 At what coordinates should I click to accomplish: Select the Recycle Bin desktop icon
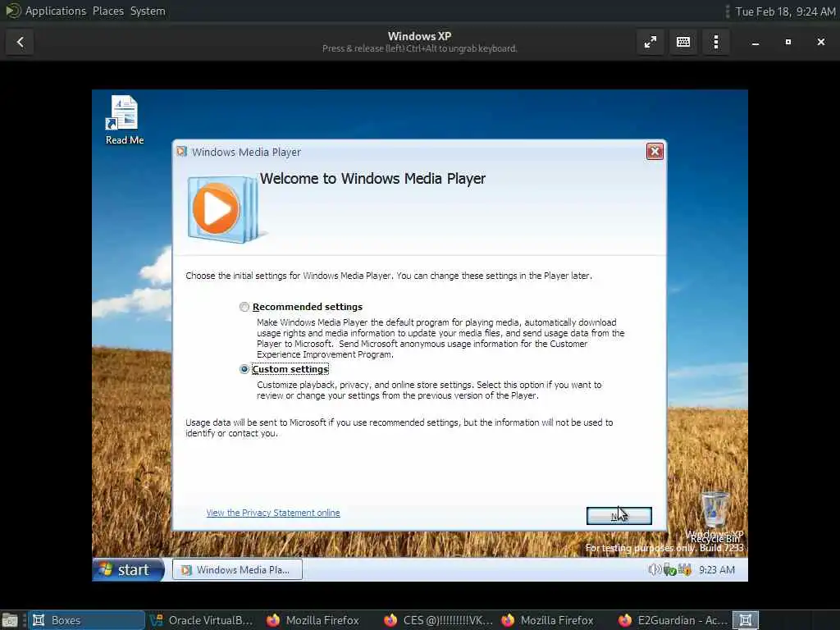[x=715, y=517]
